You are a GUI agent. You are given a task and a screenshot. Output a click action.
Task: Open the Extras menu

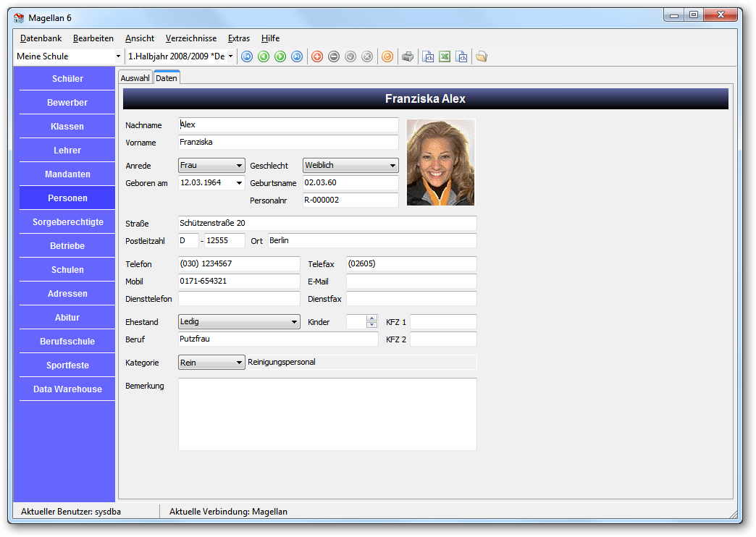[239, 38]
